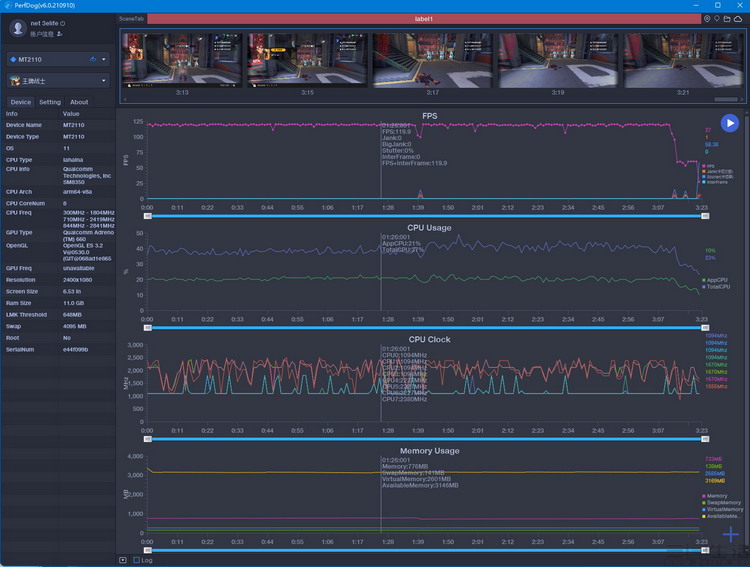
Task: Toggle Stutter series in FPS legend
Action: pos(717,177)
